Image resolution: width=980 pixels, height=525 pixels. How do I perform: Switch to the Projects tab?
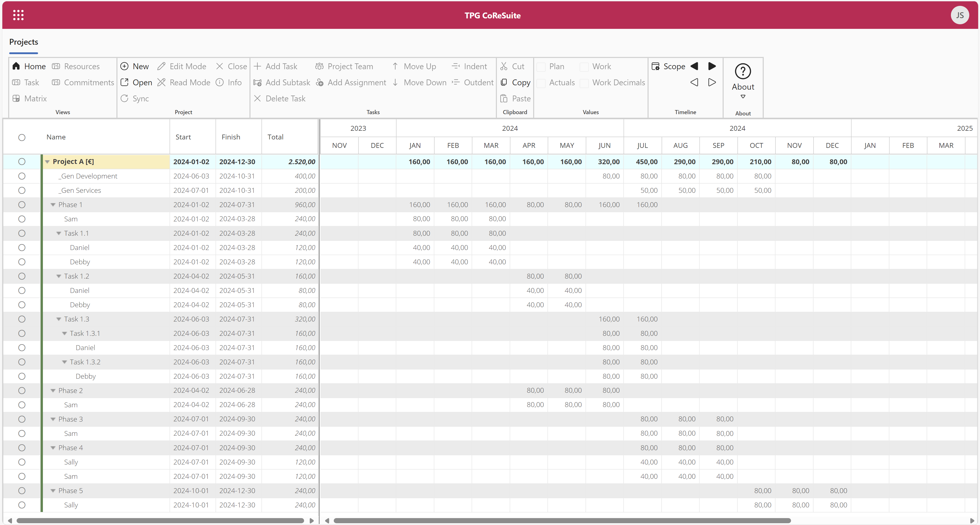click(x=23, y=42)
